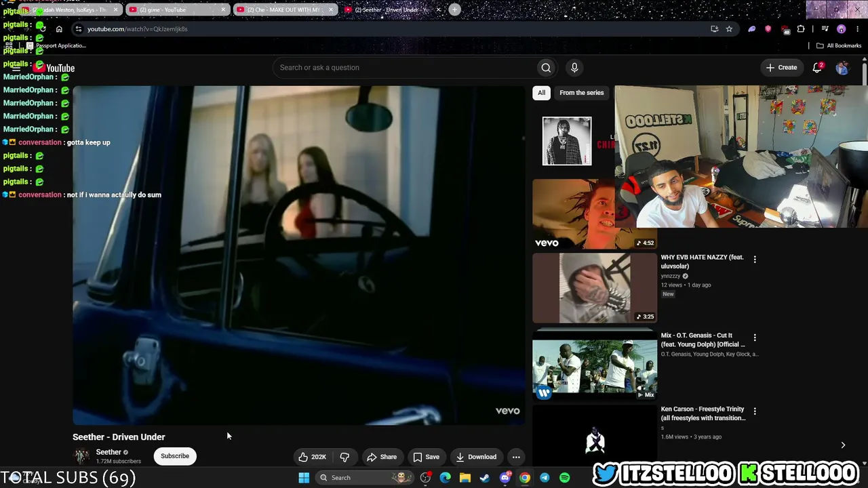Open Chrome three-dot menu
The height and width of the screenshot is (488, 868).
click(857, 29)
